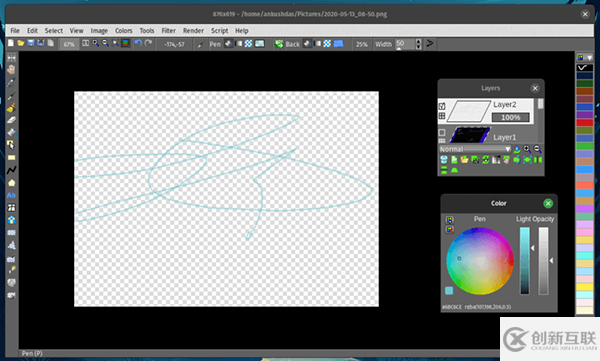Open the Filter menu
The image size is (600, 361).
point(168,31)
